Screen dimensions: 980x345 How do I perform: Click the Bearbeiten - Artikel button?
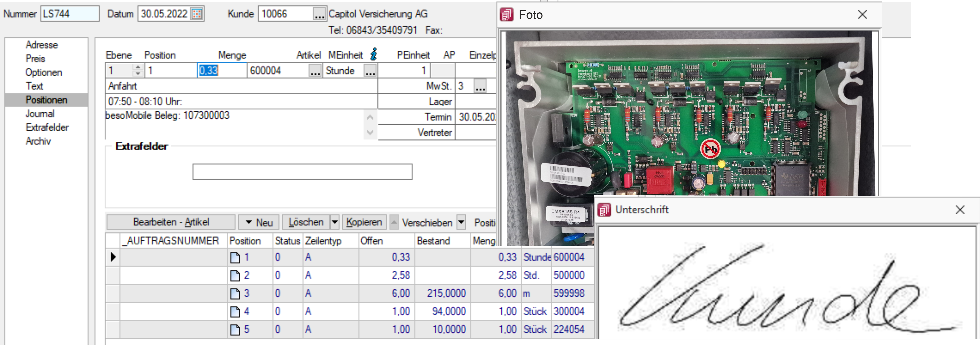click(x=171, y=222)
